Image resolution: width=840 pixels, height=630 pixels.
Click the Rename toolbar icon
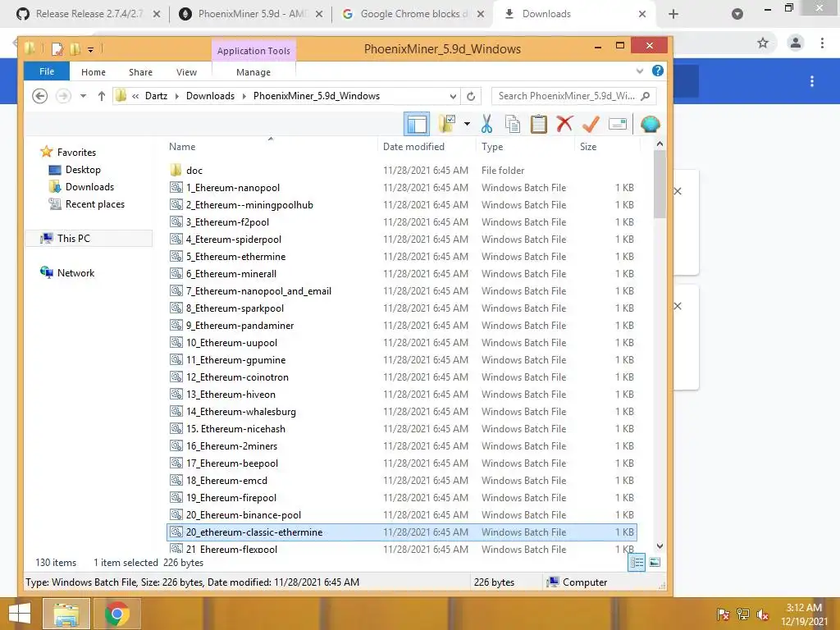click(x=618, y=125)
